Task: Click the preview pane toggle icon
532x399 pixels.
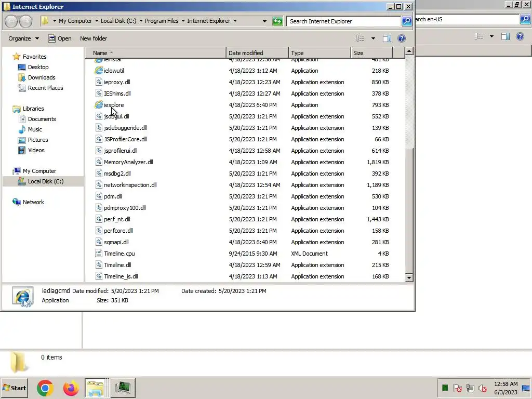Action: 387,38
